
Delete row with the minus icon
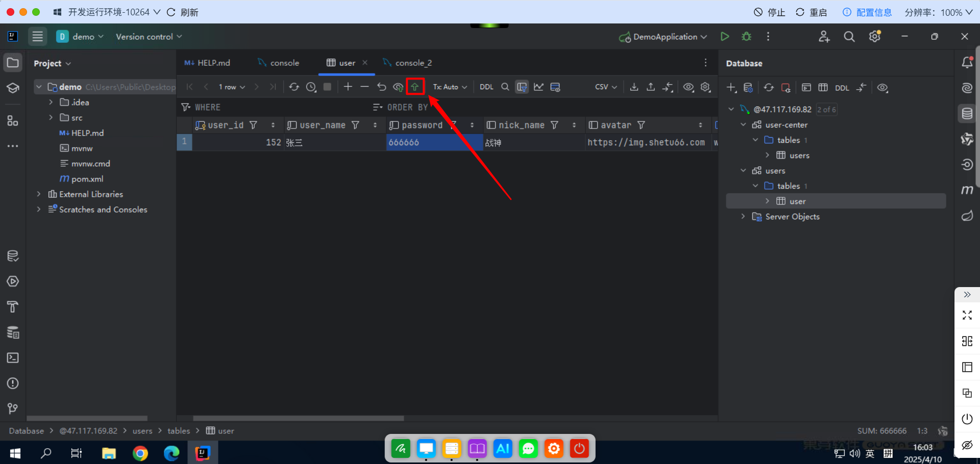click(364, 87)
